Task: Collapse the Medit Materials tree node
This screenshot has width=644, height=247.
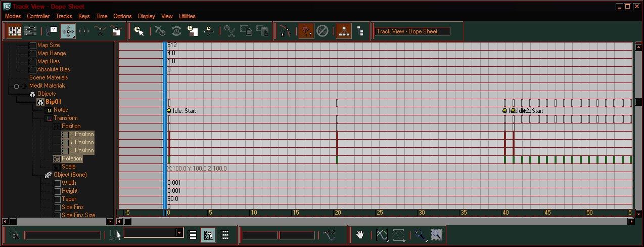Action: (17, 86)
